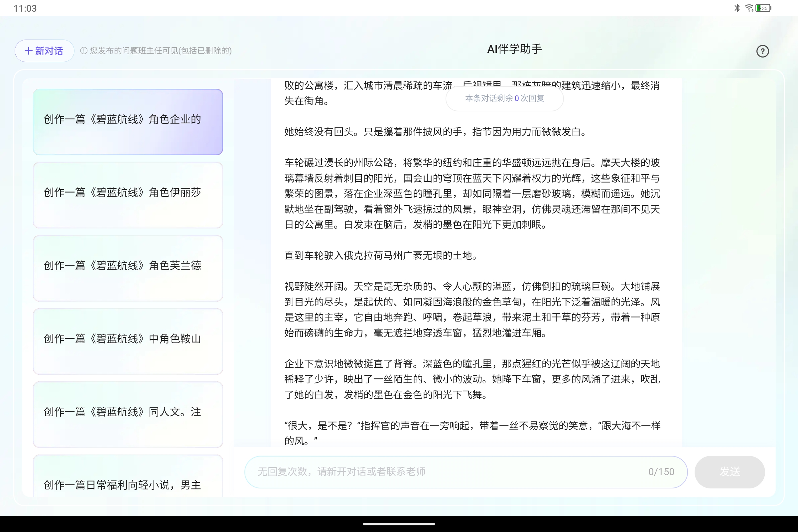Tap the 11:03 clock in status bar
Image resolution: width=798 pixels, height=532 pixels.
(x=25, y=9)
